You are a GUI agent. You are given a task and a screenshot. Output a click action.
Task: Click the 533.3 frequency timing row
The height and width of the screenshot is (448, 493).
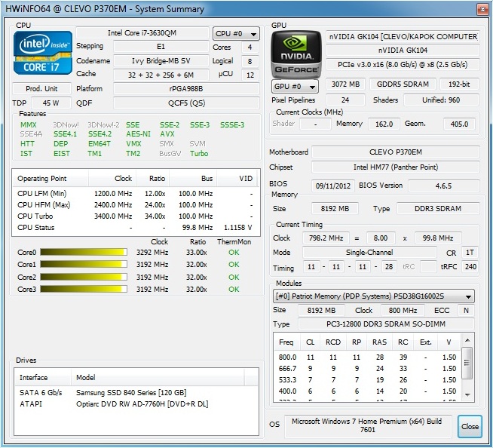click(367, 379)
